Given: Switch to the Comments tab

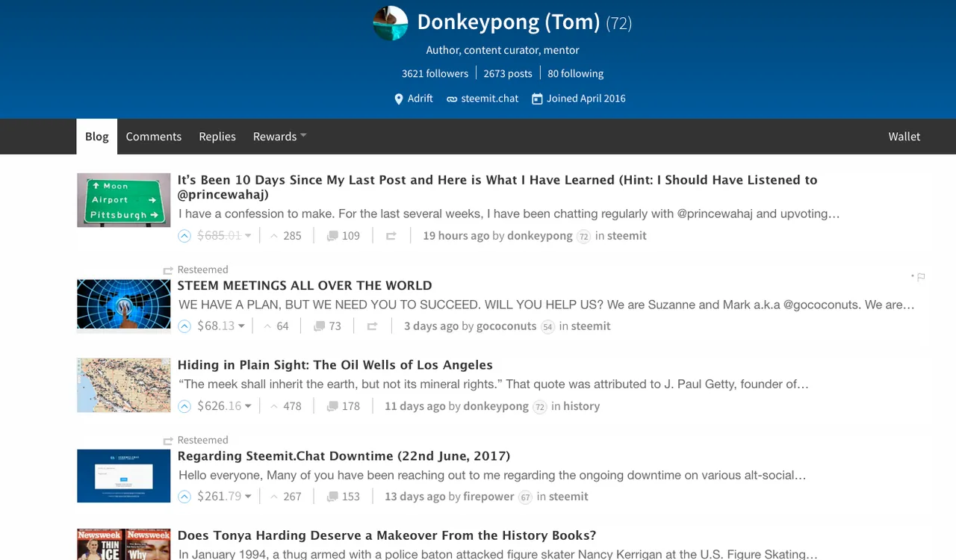Looking at the screenshot, I should point(154,137).
